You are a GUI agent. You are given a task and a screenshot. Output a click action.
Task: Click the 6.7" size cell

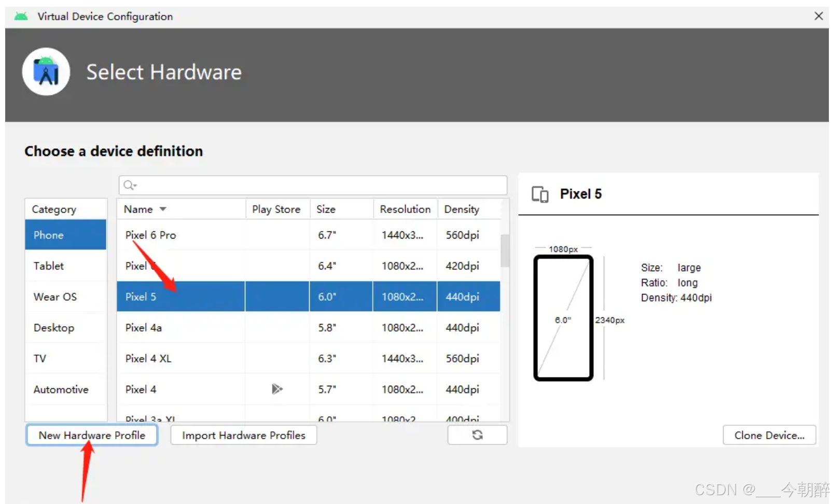click(x=327, y=235)
